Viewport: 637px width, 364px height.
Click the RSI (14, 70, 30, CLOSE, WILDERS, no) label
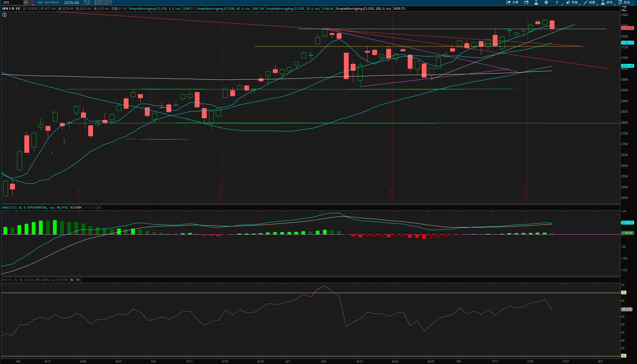[29, 280]
